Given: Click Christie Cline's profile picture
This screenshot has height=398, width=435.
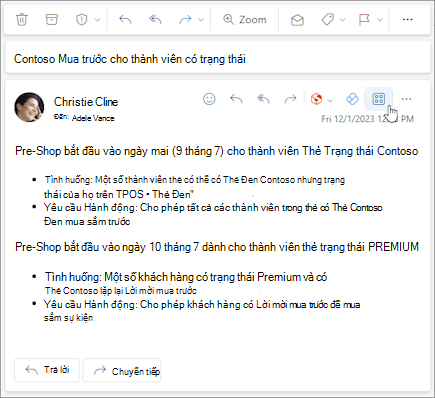Looking at the screenshot, I should (29, 107).
